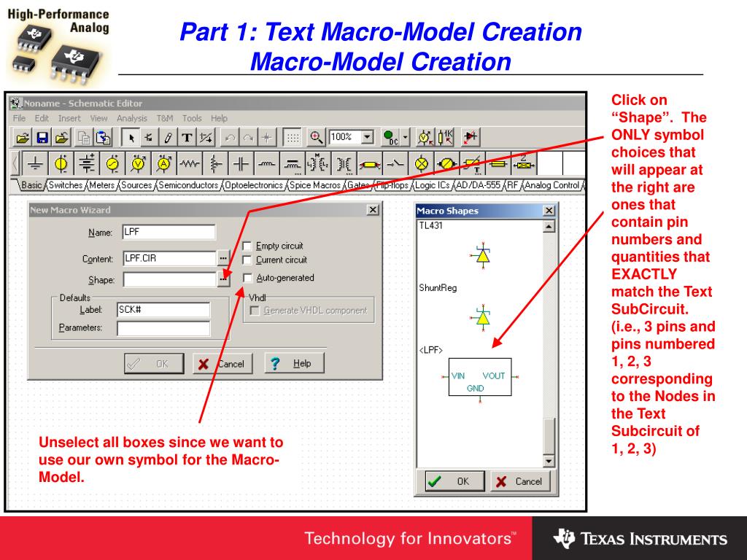Place a Voltage Generator (sine) component
This screenshot has height=560, width=747.
112,164
